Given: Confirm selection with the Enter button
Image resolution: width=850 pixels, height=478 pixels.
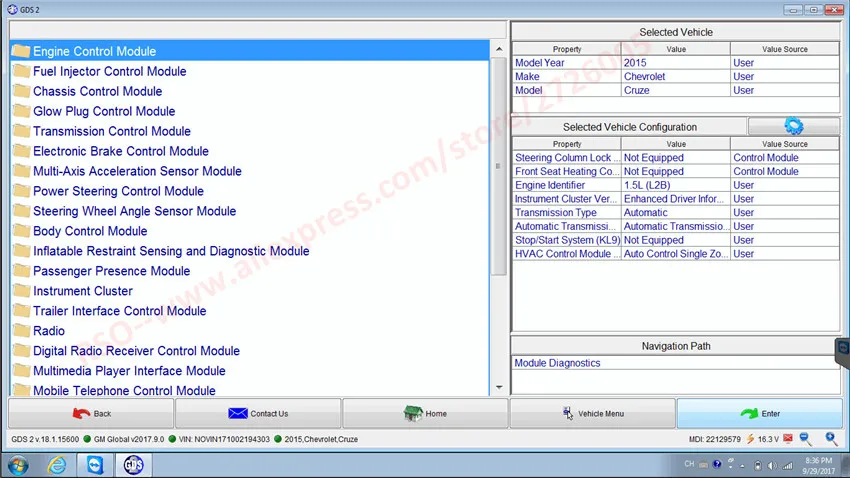Looking at the screenshot, I should [760, 414].
